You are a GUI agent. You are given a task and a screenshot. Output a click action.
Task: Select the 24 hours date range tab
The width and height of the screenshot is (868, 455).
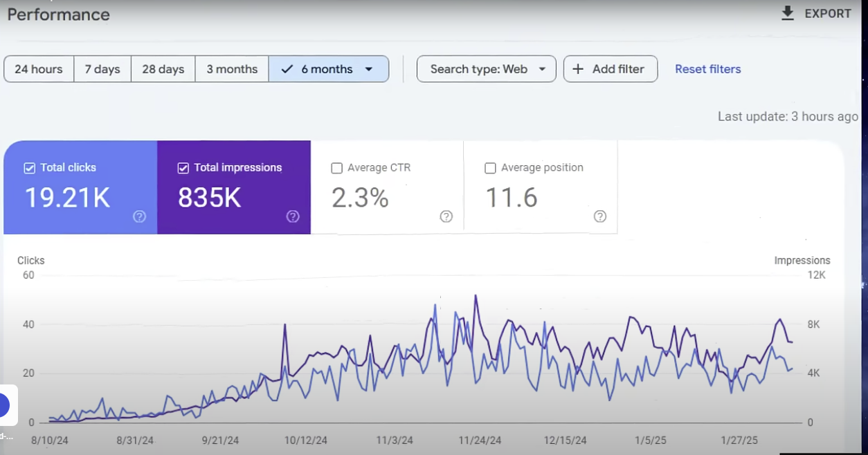(x=38, y=68)
